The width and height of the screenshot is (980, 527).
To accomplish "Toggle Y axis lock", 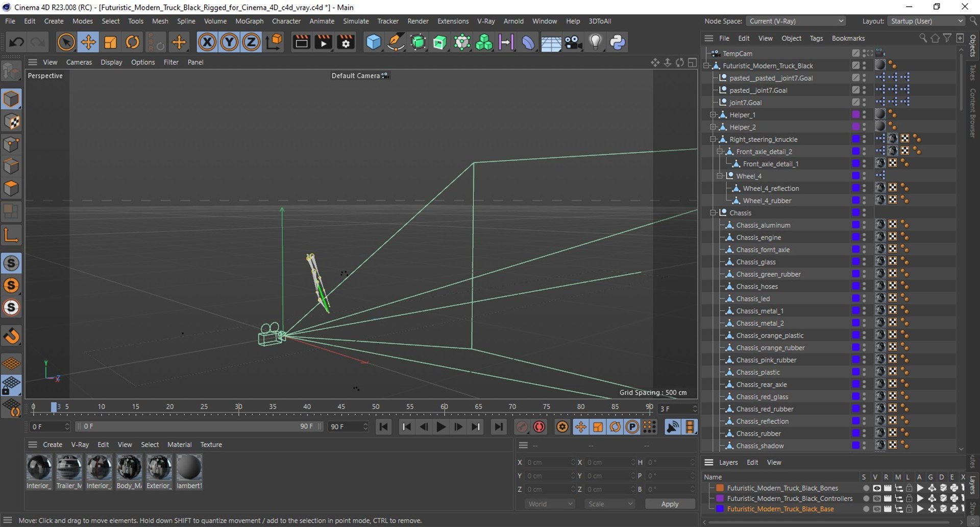I will pyautogui.click(x=229, y=42).
